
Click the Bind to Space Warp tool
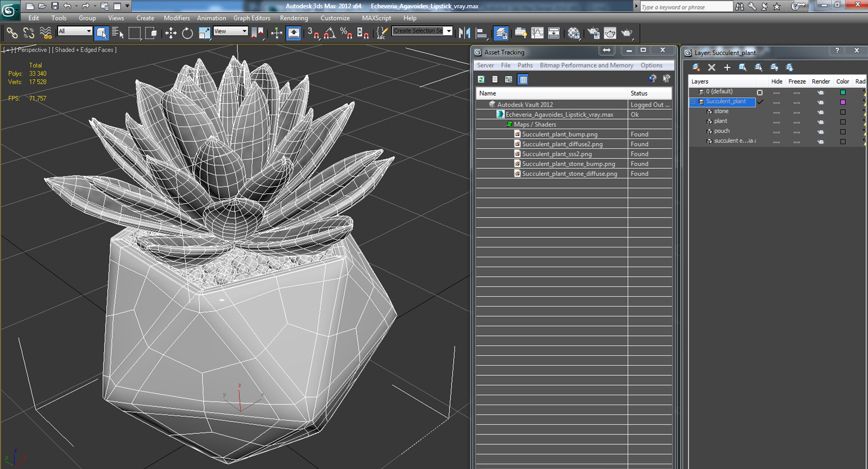pyautogui.click(x=45, y=33)
